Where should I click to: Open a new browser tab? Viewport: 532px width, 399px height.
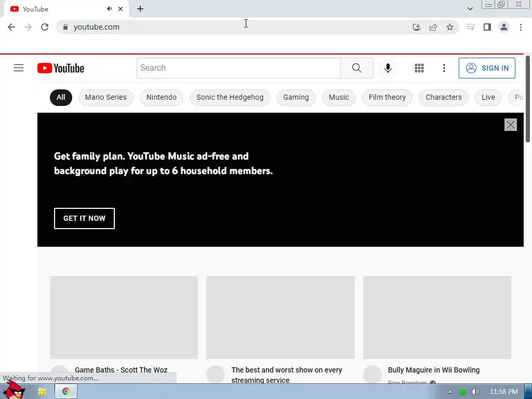[140, 9]
